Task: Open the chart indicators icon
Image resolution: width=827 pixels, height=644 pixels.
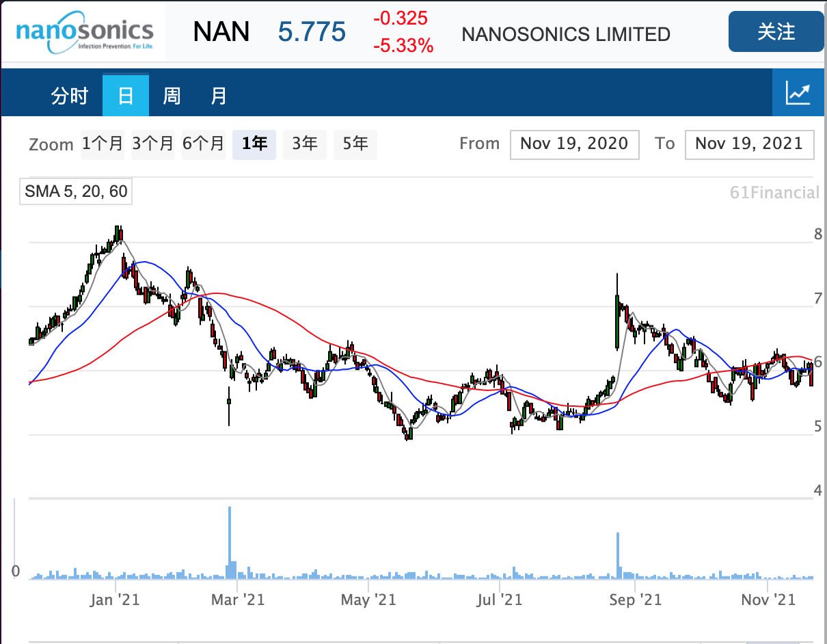Action: tap(798, 93)
